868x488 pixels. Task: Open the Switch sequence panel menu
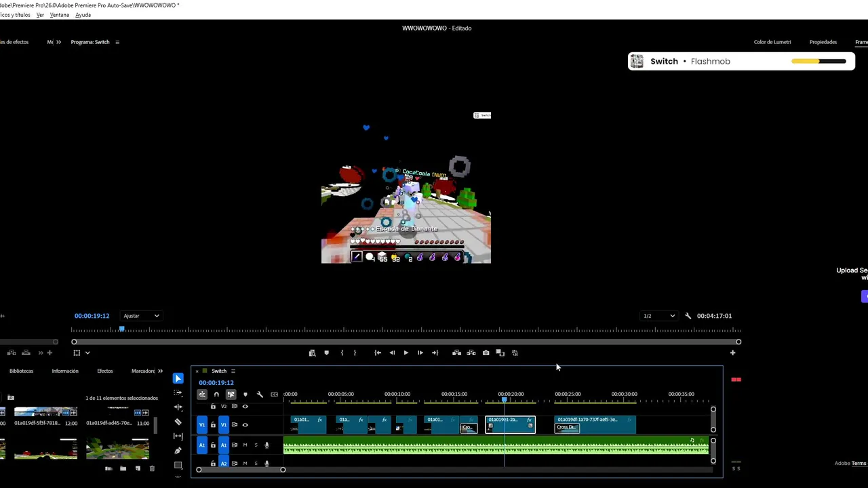[233, 371]
